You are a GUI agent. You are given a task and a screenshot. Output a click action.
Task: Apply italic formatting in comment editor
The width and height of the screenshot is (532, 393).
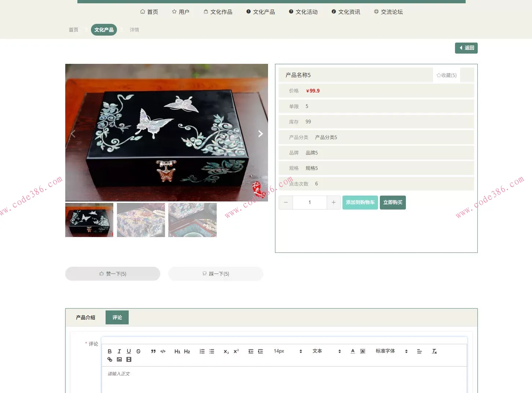click(x=119, y=351)
